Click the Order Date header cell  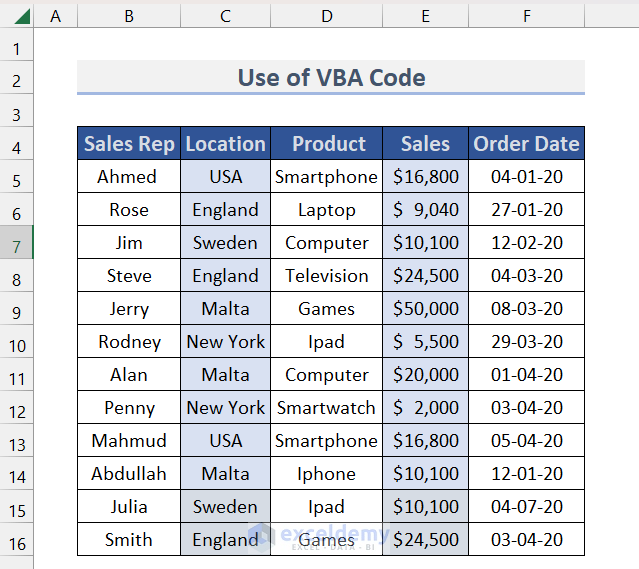coord(527,144)
